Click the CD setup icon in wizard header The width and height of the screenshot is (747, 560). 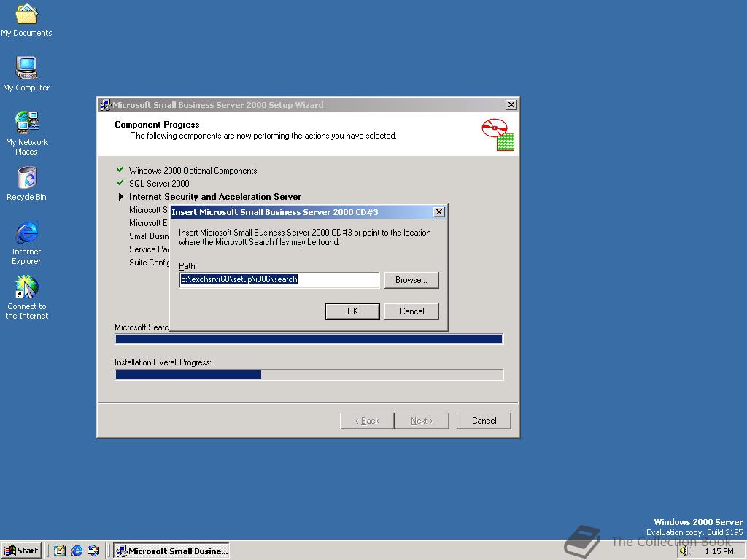point(498,135)
